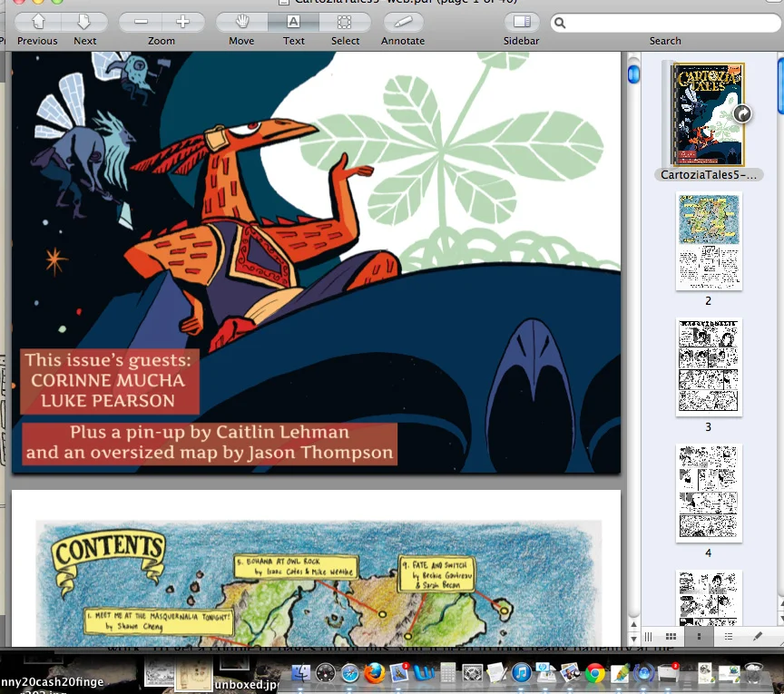Click "LUKE PEARSON" text on cover
The image size is (784, 694).
tap(108, 401)
